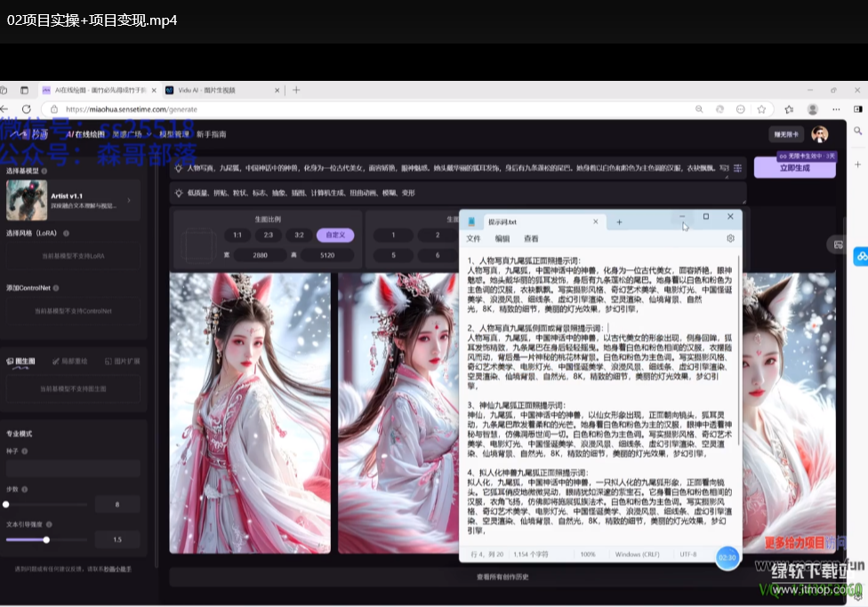The width and height of the screenshot is (868, 607).
Task: Open the 秒画小助手 feedback link
Action: coord(118,570)
